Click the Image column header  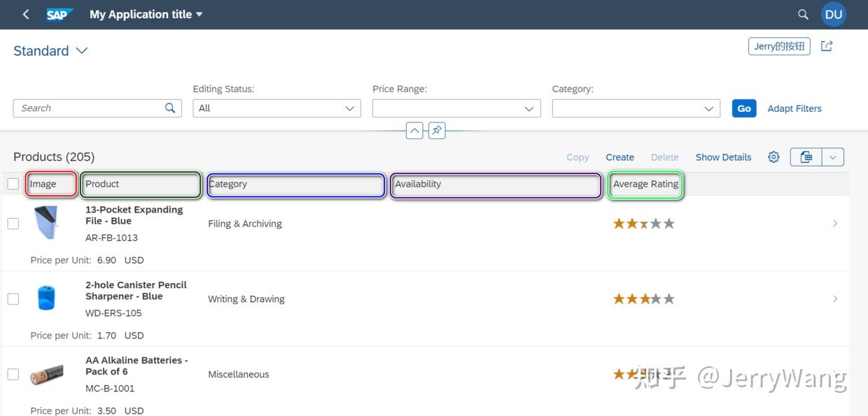coord(51,185)
